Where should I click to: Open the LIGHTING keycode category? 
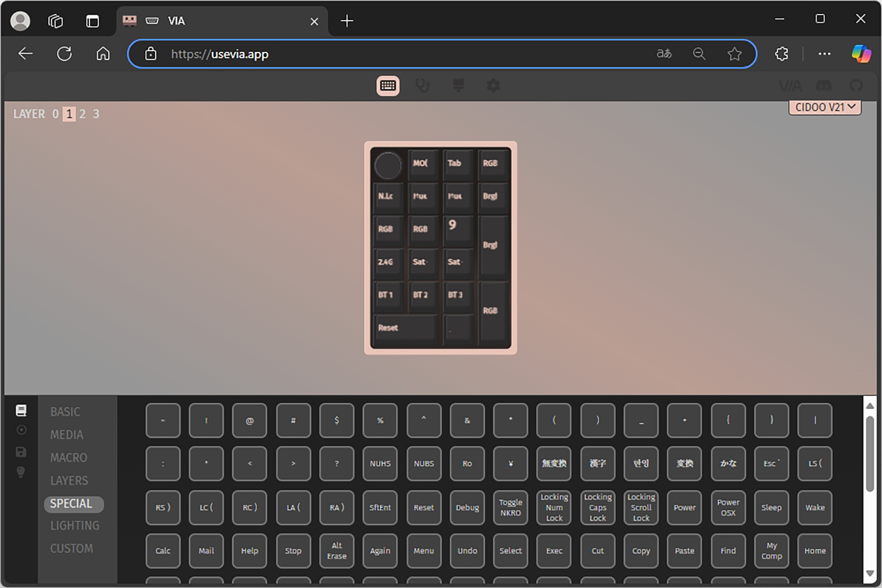75,525
